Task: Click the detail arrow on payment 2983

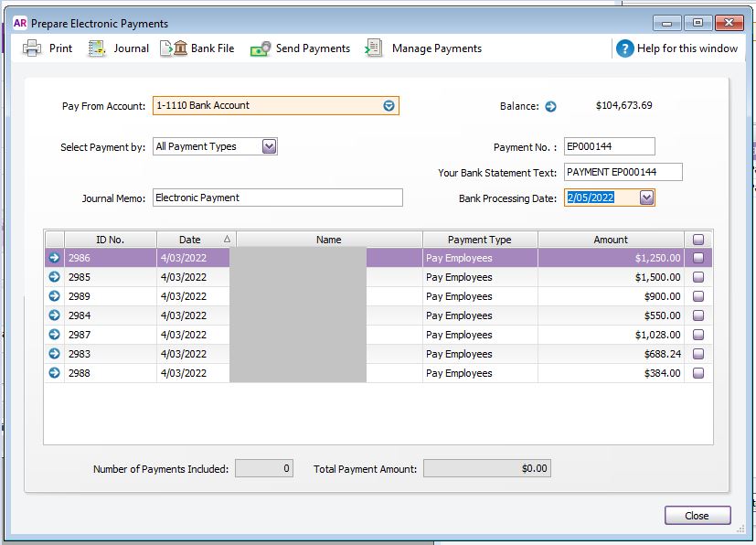Action: click(54, 354)
